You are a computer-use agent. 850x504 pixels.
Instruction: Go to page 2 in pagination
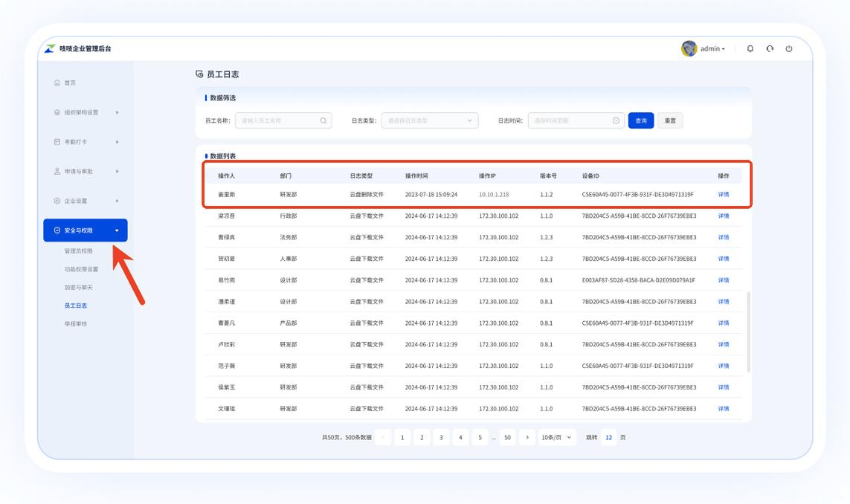point(422,437)
